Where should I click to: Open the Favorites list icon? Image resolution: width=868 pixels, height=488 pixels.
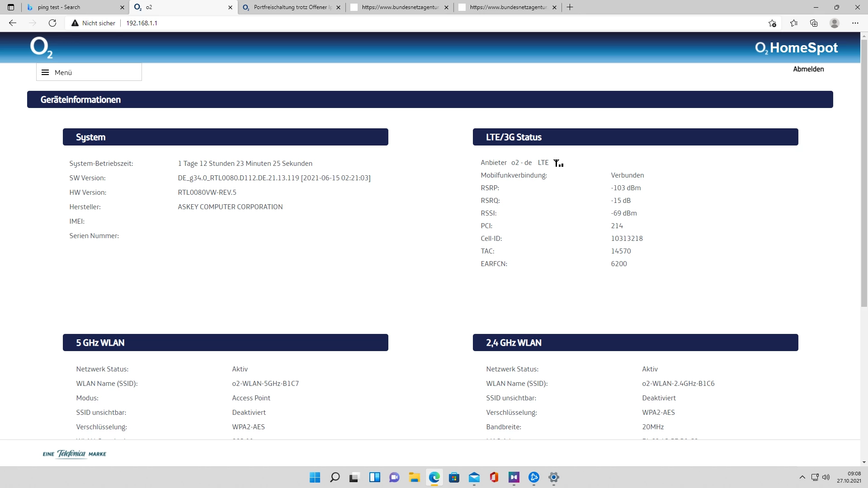tap(794, 23)
